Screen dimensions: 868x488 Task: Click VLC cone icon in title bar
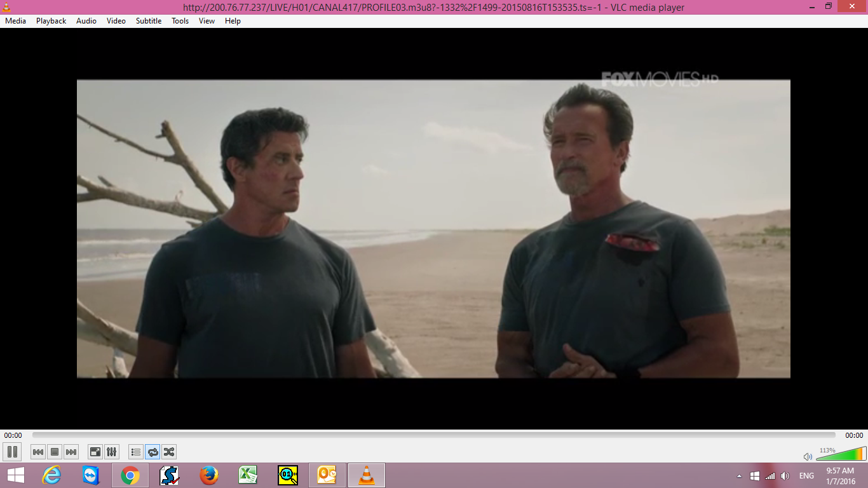click(6, 7)
